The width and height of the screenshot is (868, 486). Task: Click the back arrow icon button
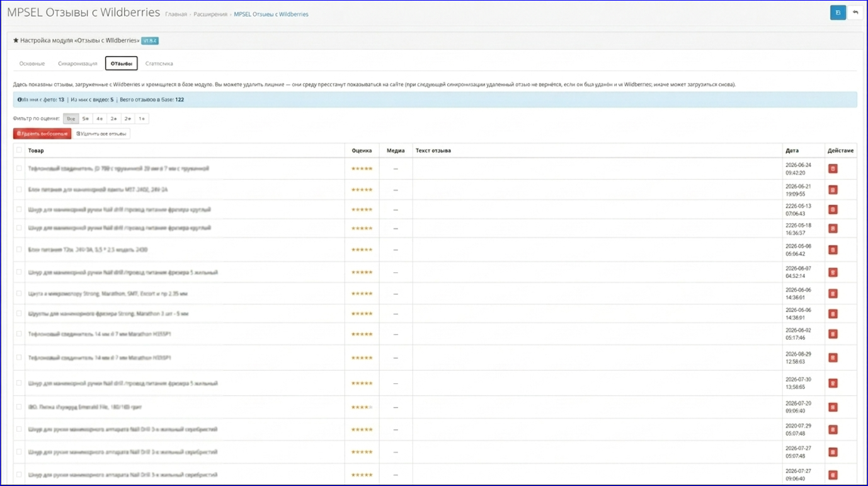pyautogui.click(x=855, y=13)
